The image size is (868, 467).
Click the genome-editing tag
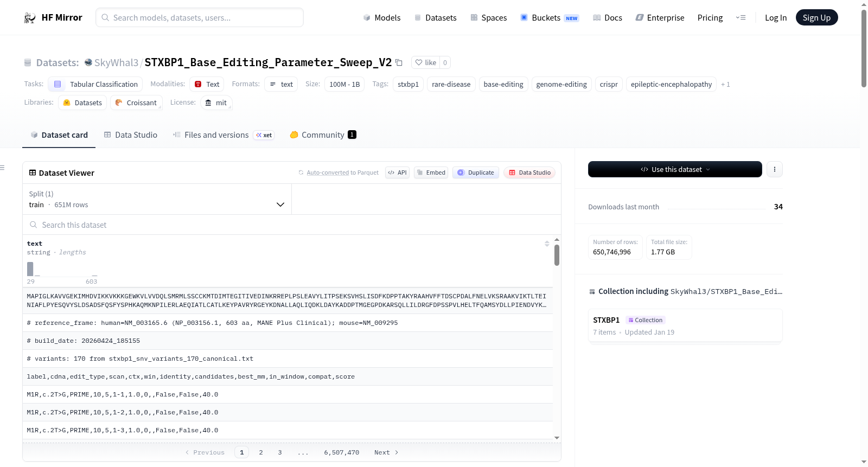(561, 84)
